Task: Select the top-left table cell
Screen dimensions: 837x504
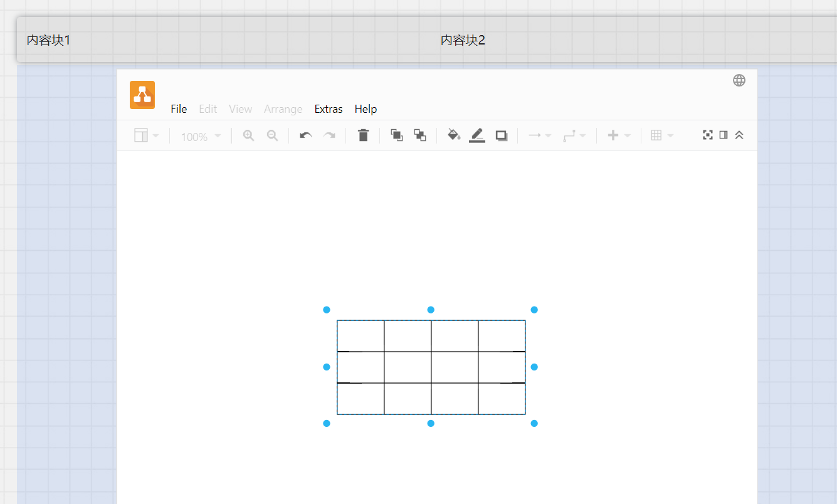Action: (361, 336)
